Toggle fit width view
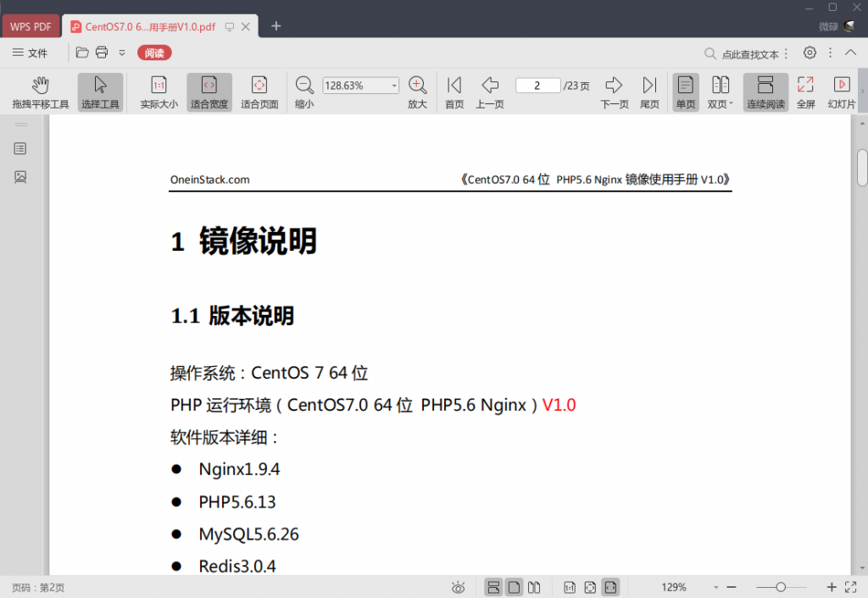The image size is (868, 598). pos(209,92)
